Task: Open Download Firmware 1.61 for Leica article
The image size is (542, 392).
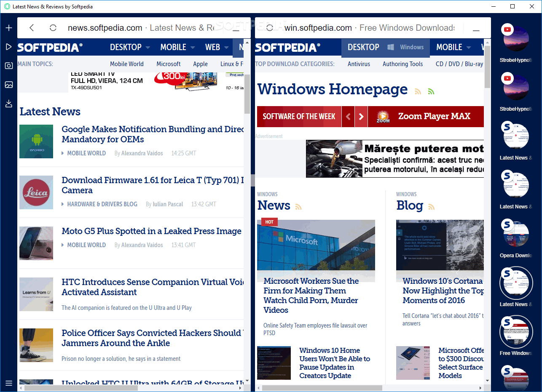Action: point(153,185)
